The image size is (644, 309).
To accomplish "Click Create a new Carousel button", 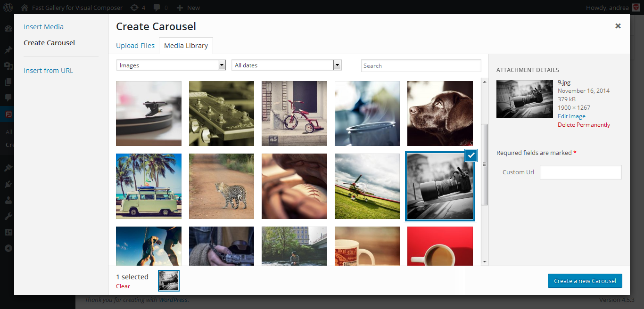I will coord(585,281).
